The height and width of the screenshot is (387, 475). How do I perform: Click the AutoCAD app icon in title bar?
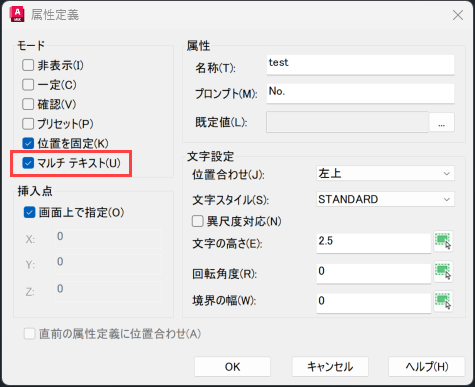pyautogui.click(x=17, y=14)
